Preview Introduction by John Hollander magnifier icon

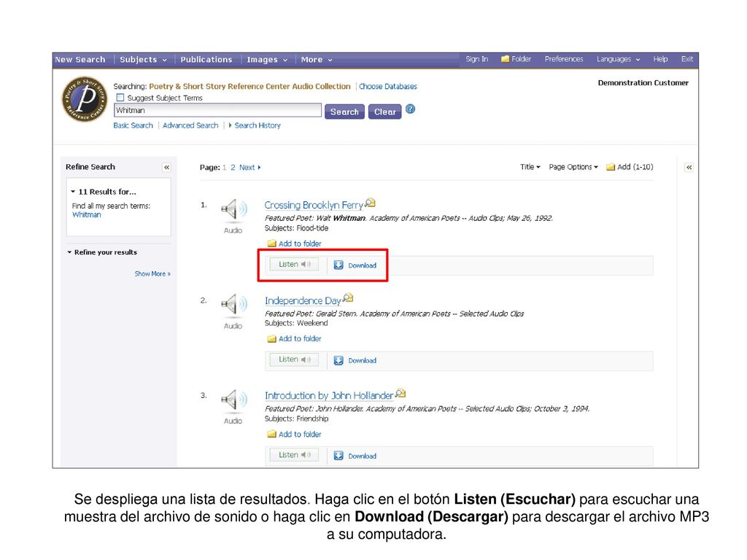[400, 394]
